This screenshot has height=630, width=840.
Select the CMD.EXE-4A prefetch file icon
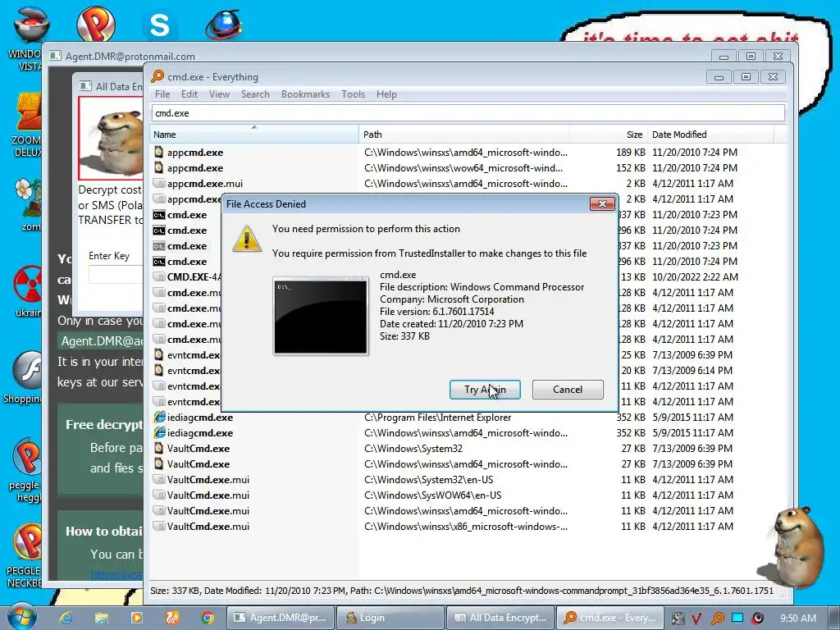point(159,277)
